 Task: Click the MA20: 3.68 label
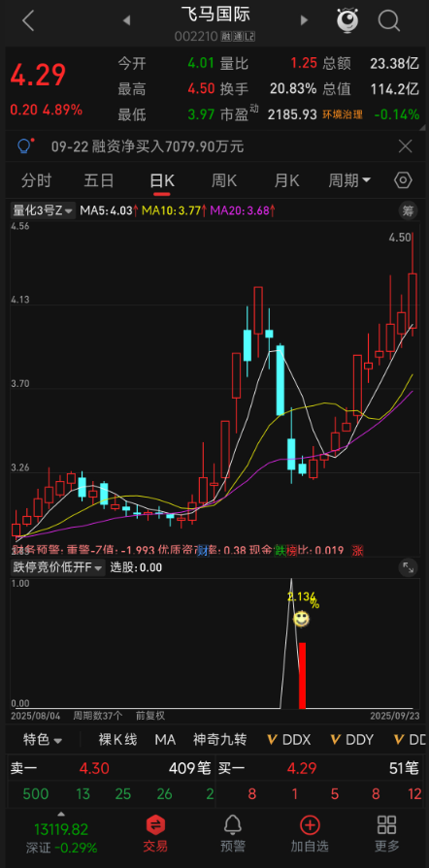coord(244,210)
